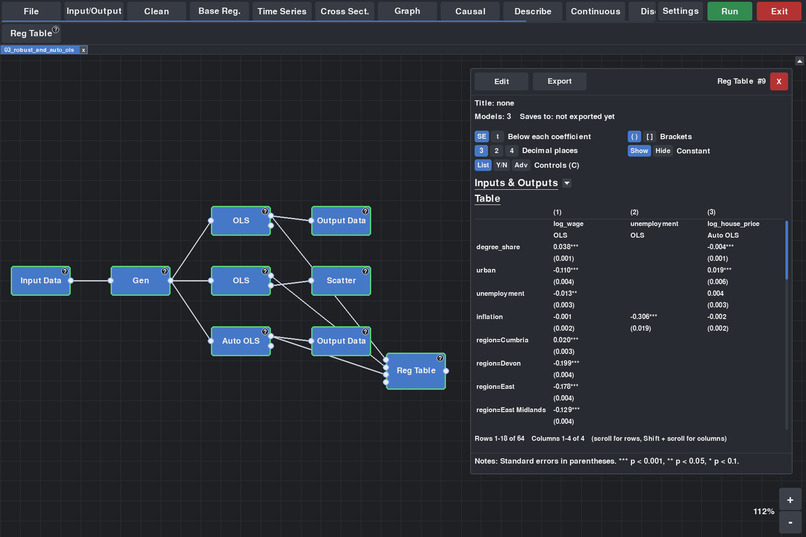
Task: Click the scroll-up arrow at canvas corner
Action: coord(799,61)
